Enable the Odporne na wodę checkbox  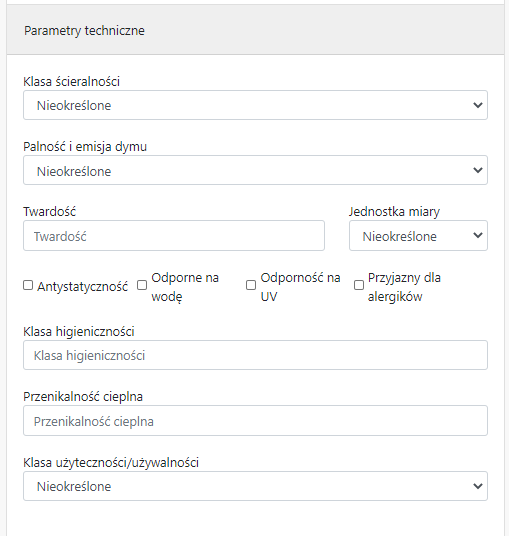tap(142, 285)
